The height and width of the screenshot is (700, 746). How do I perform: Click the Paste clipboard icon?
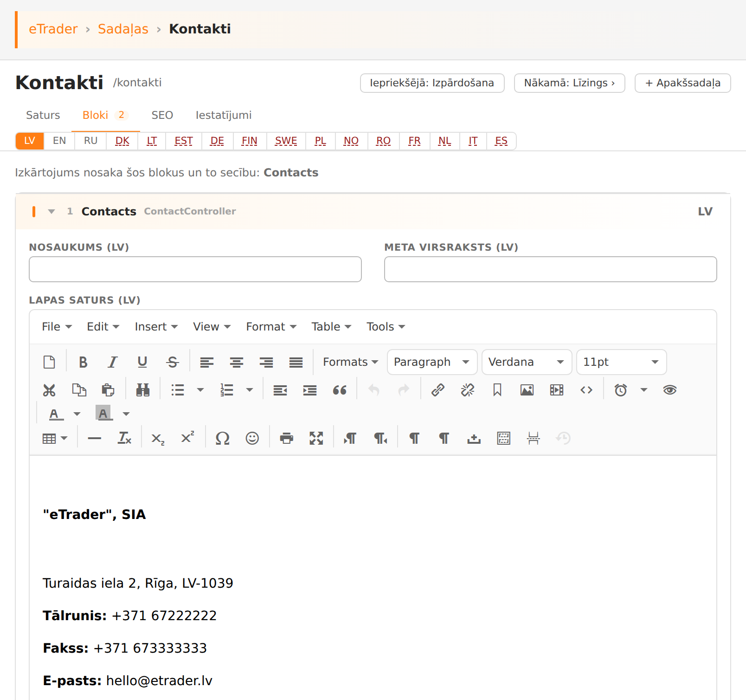point(108,390)
